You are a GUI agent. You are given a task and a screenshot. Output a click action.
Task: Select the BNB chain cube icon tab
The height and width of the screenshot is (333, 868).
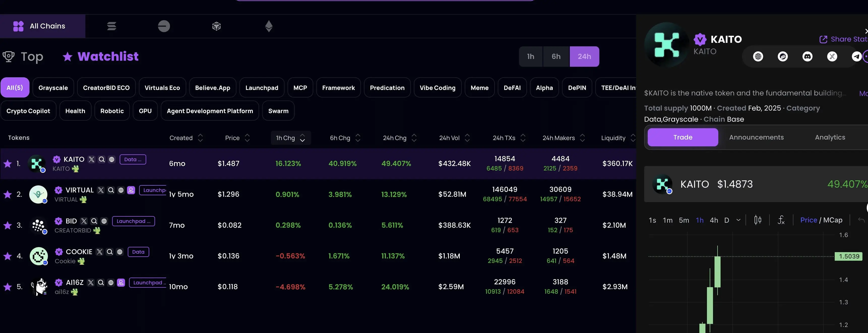[216, 26]
